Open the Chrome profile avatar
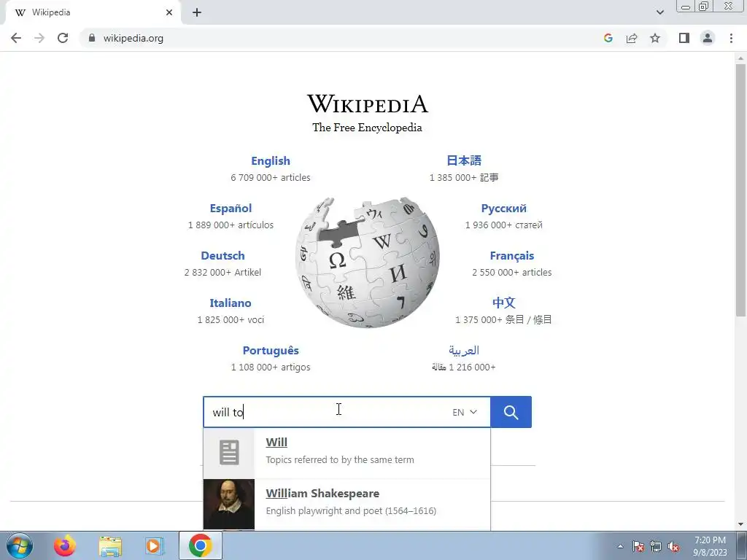Image resolution: width=747 pixels, height=560 pixels. click(708, 38)
